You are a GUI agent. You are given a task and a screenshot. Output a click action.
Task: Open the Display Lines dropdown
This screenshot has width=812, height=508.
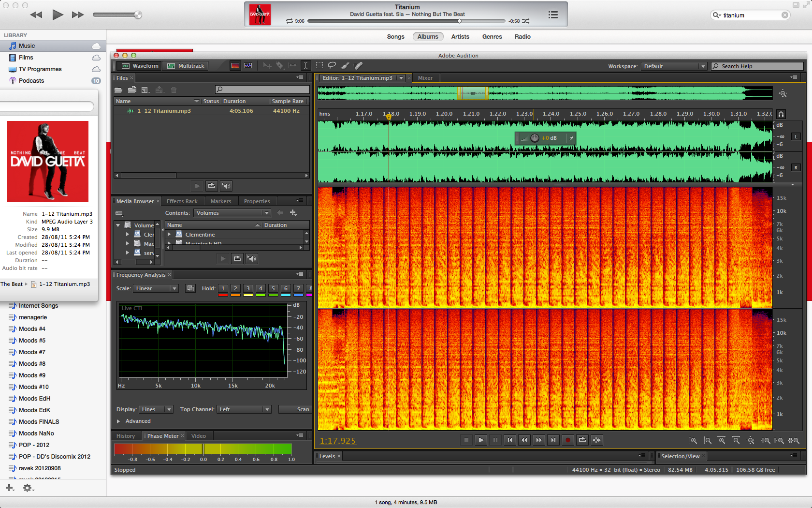point(156,409)
